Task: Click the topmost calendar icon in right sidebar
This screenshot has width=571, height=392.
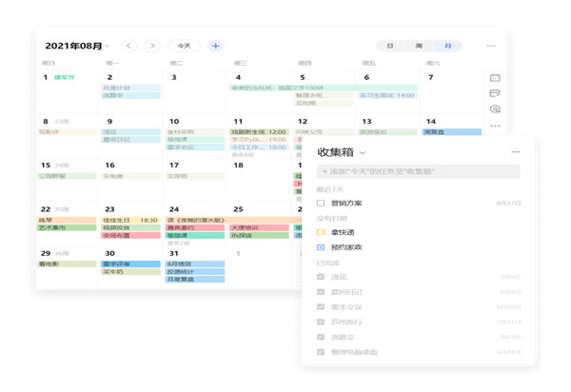Action: [495, 78]
